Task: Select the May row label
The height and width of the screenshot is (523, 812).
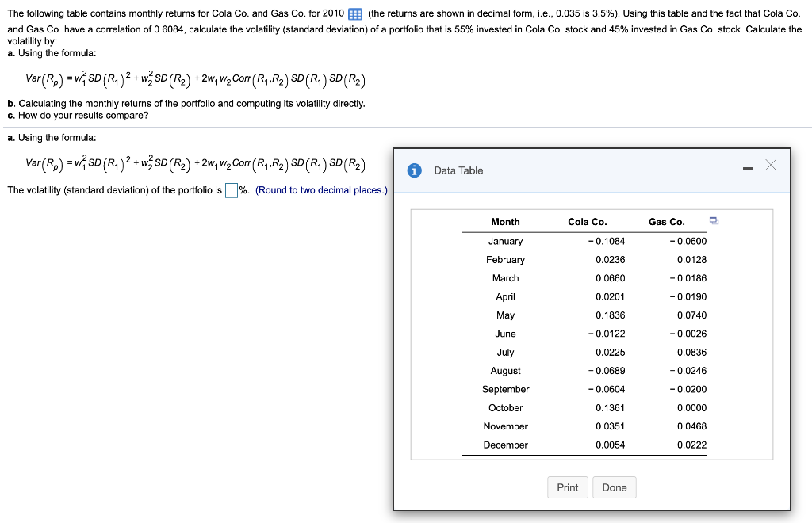Action: click(x=505, y=315)
